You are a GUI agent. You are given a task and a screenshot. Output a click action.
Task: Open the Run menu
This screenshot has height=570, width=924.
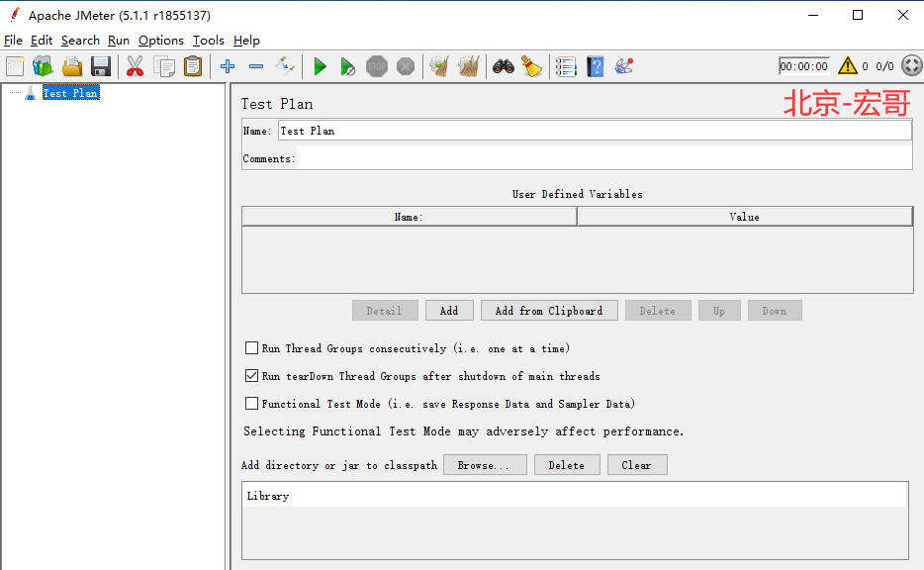point(119,41)
